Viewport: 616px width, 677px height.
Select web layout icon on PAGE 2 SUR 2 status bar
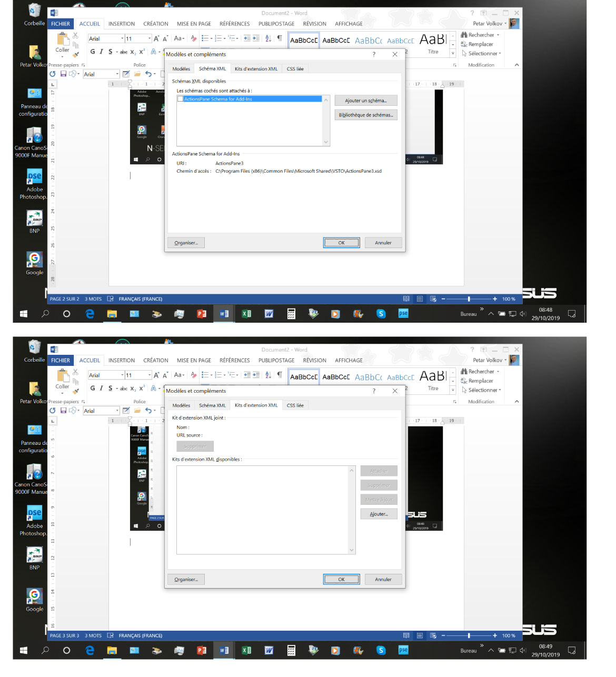click(433, 299)
